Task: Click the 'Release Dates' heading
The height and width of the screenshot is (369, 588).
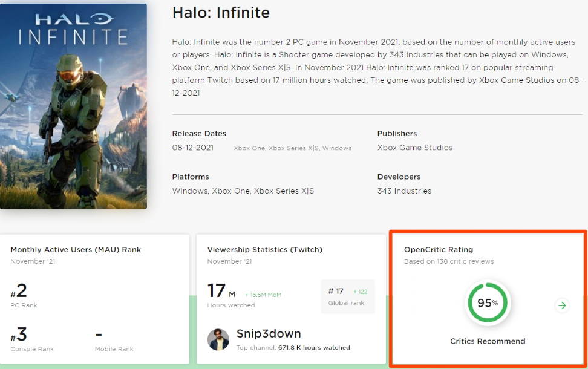Action: pos(199,134)
